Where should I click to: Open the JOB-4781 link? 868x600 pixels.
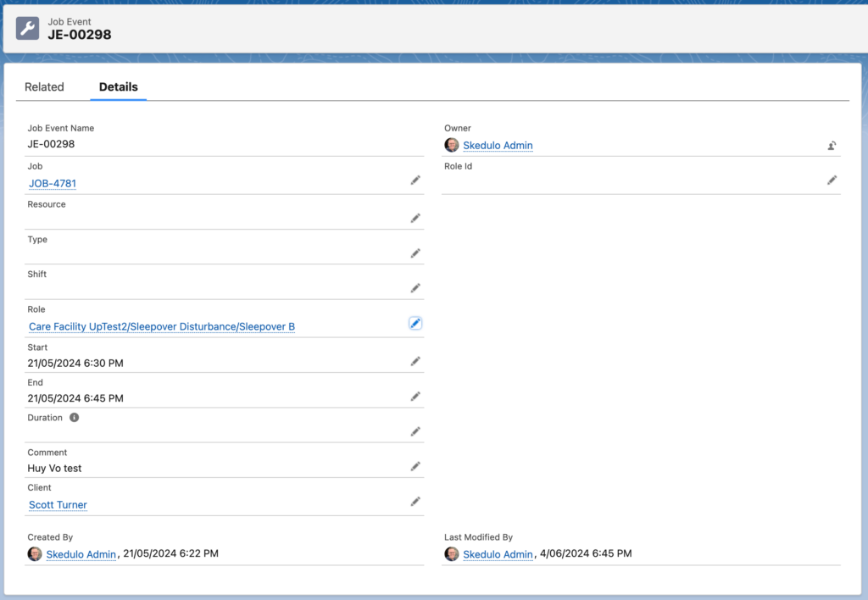pyautogui.click(x=53, y=184)
